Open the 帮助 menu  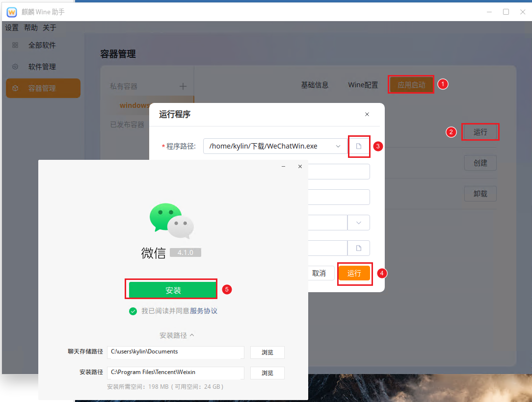[x=31, y=28]
